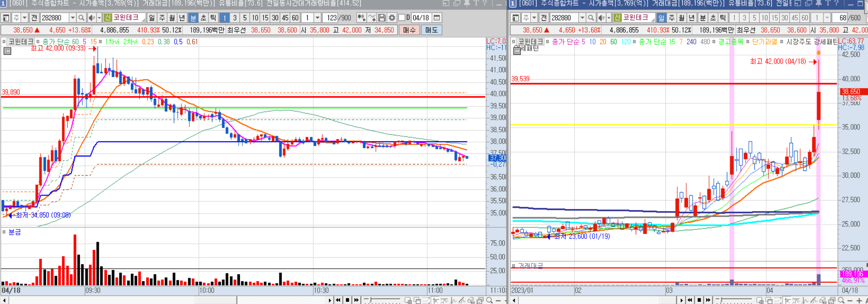Toggle the 1차vi legend marker in left chart
This screenshot has height=304, width=868.
100,42
